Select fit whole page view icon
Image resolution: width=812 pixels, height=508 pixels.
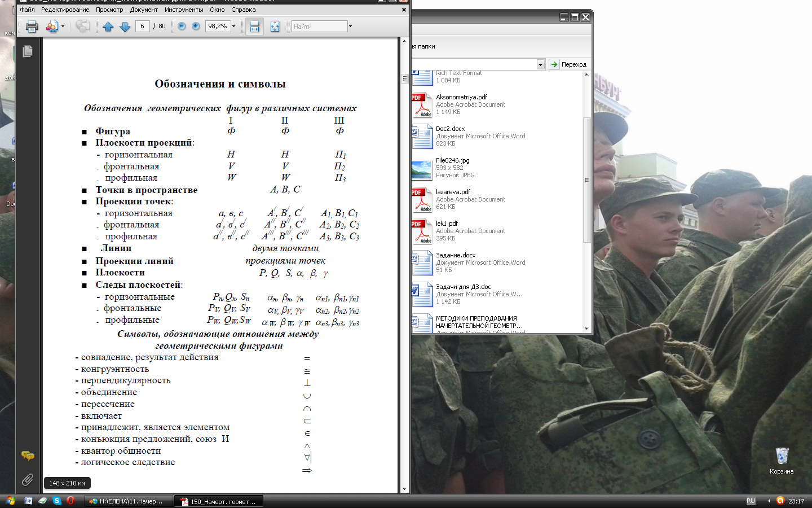(275, 27)
